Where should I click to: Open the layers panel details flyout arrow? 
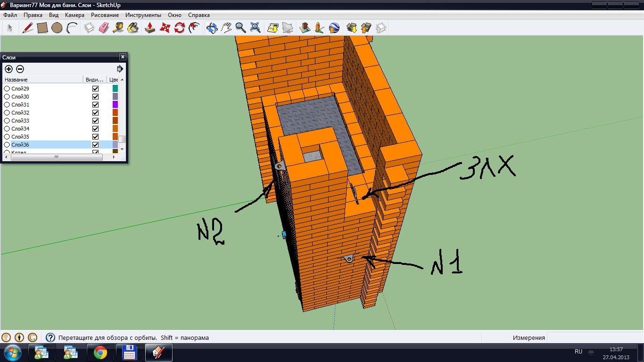(x=120, y=69)
